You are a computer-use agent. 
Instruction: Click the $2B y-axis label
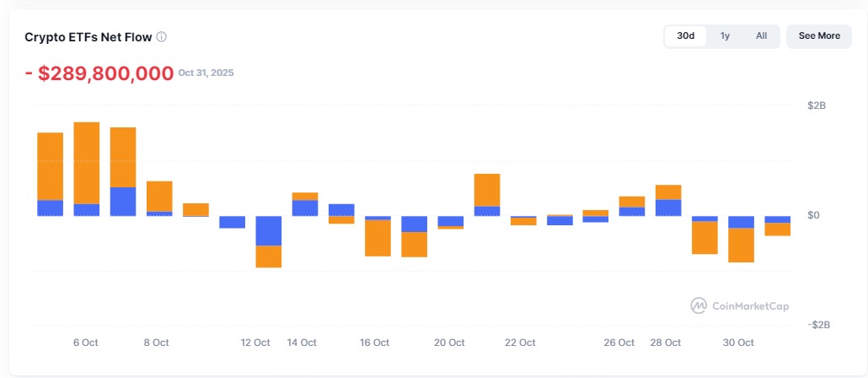(817, 106)
